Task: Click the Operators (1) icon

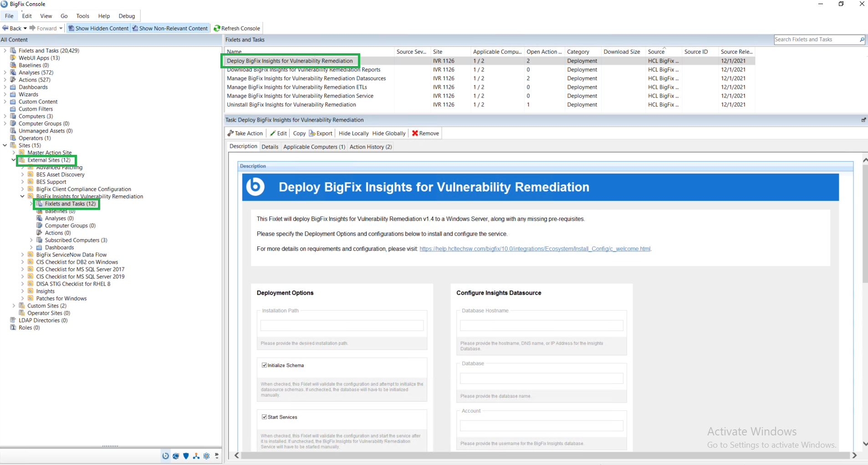Action: click(13, 138)
